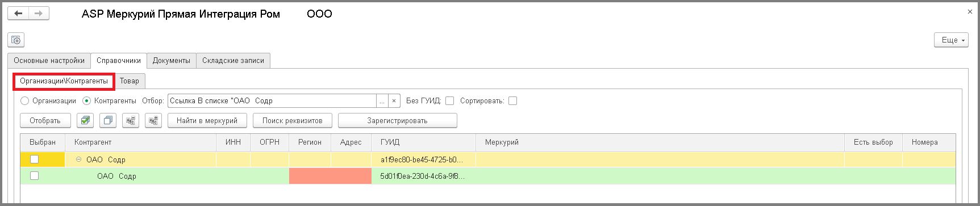This screenshot has width=980, height=206.
Task: Toggle the Сортировать checkbox
Action: (x=513, y=101)
